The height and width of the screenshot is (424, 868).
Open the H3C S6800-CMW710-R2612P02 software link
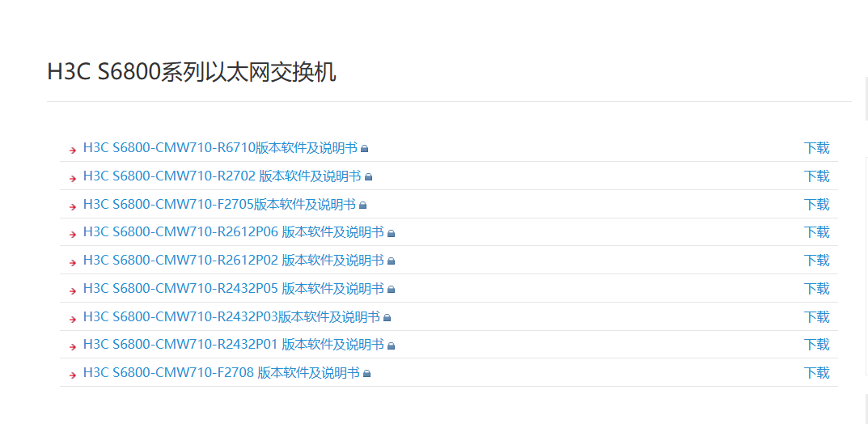point(234,261)
